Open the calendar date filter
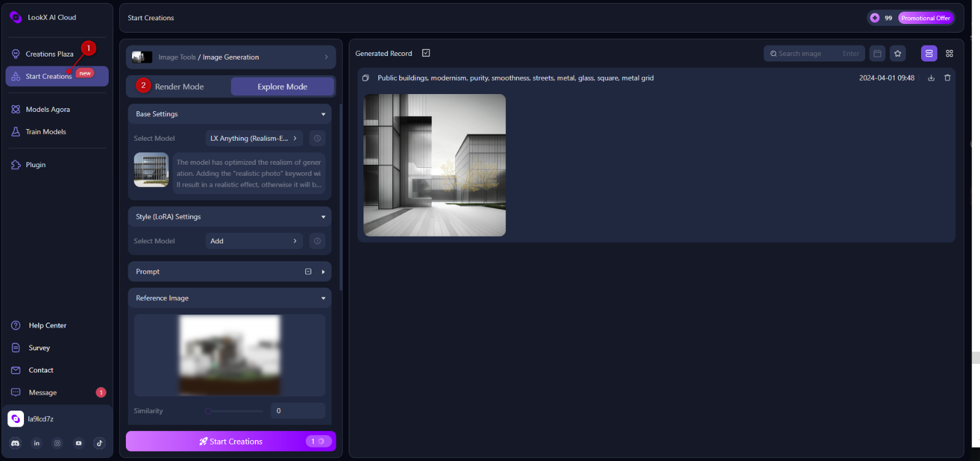 [877, 53]
